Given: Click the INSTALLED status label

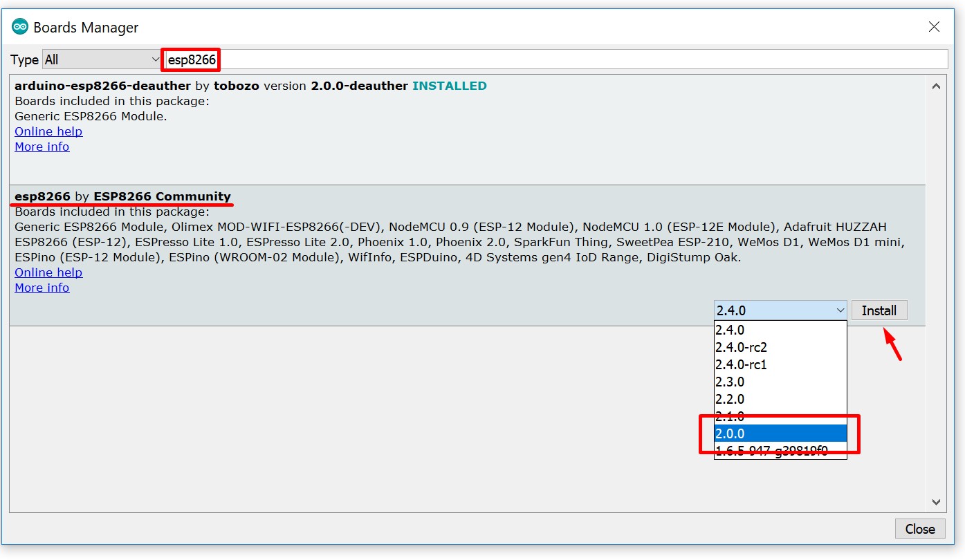Looking at the screenshot, I should [450, 86].
